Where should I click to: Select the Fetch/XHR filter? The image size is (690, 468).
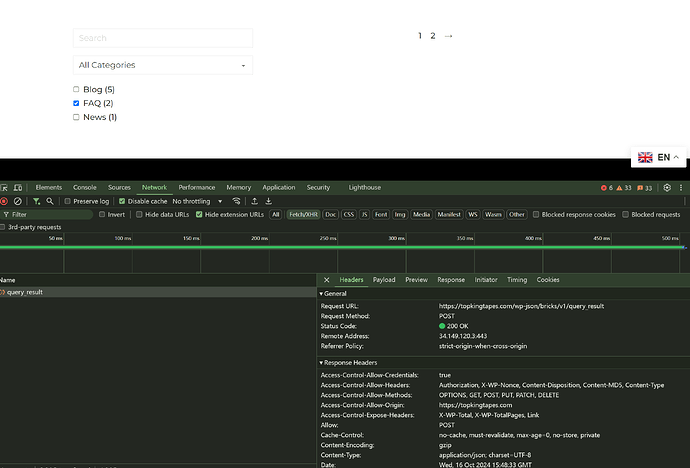(303, 215)
